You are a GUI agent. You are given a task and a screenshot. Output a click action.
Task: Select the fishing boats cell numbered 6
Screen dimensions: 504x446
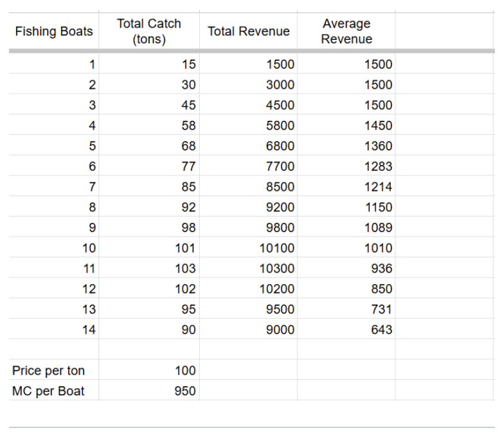(54, 166)
